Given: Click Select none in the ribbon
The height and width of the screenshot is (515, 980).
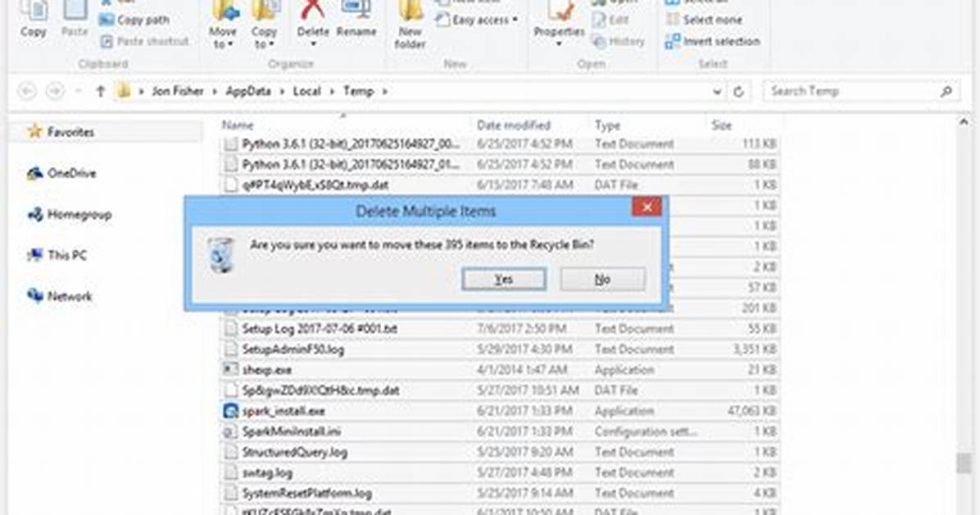Looking at the screenshot, I should click(x=705, y=20).
